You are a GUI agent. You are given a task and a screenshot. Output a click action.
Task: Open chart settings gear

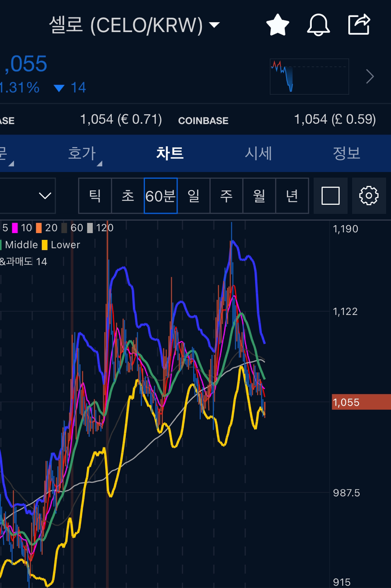click(x=369, y=196)
